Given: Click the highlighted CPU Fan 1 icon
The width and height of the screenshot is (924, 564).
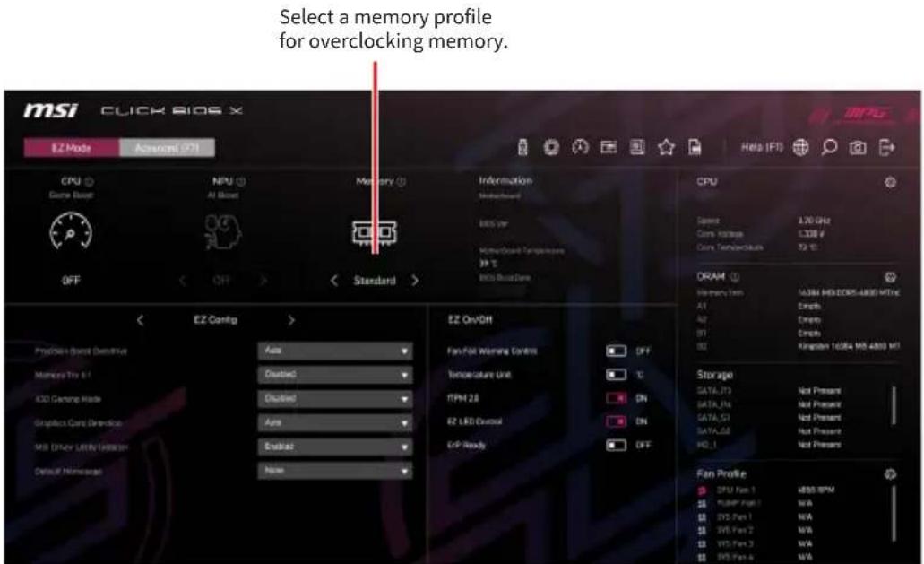Looking at the screenshot, I should 702,490.
